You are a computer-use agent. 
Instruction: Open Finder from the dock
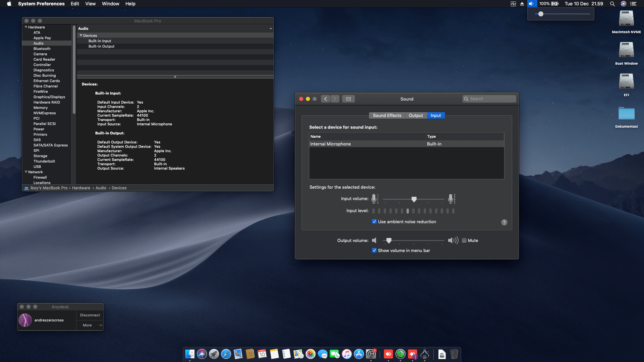[190, 354]
